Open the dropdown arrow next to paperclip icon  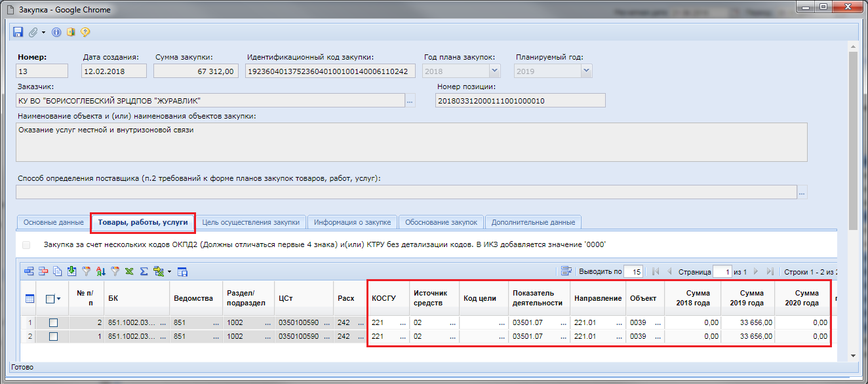click(x=43, y=32)
